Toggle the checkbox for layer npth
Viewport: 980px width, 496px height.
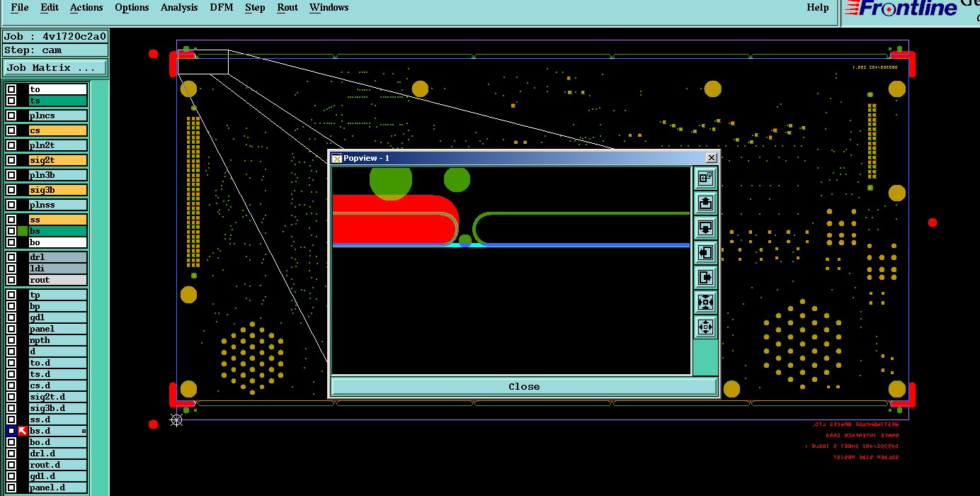tap(11, 340)
